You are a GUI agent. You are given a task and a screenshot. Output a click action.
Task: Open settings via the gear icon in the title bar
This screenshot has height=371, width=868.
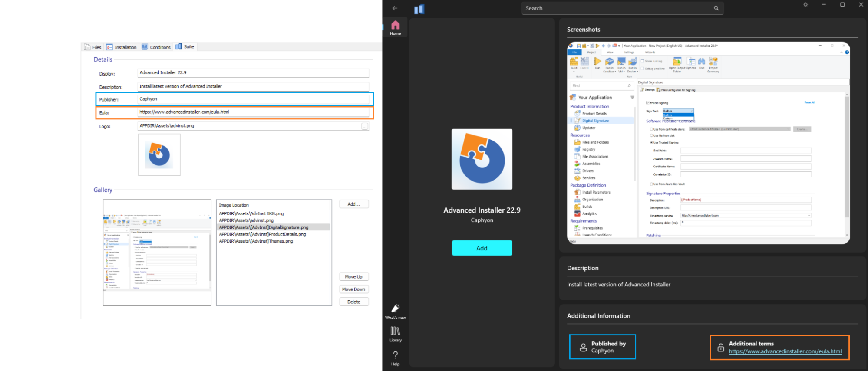805,5
